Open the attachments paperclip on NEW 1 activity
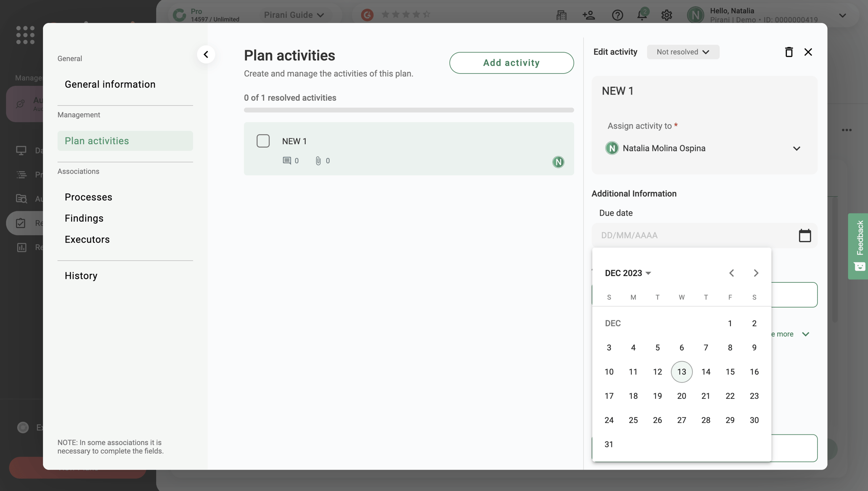This screenshot has width=868, height=491. (x=318, y=161)
